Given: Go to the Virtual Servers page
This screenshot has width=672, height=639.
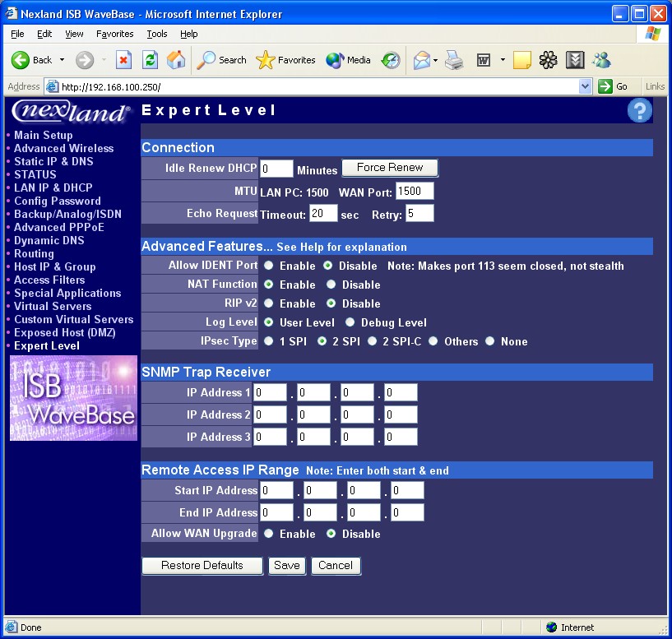Looking at the screenshot, I should click(53, 307).
